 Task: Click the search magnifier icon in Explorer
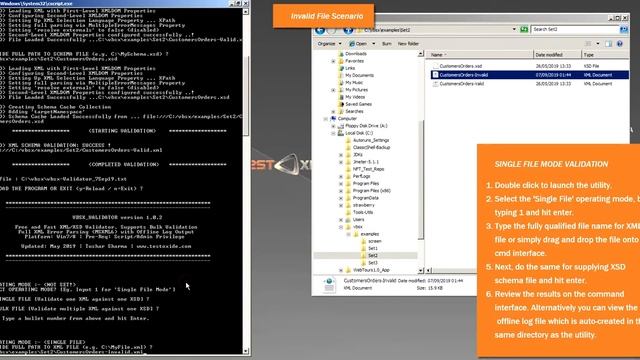623,29
